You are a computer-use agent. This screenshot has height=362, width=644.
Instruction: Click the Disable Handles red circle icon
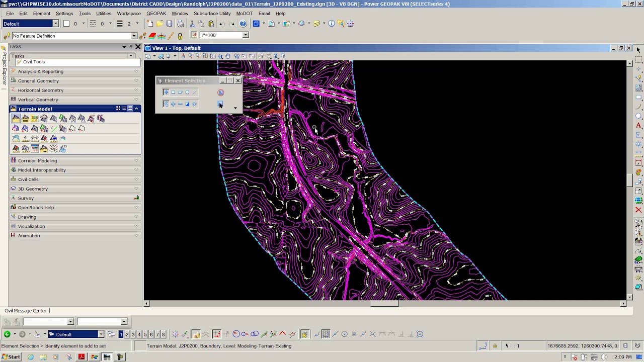(x=220, y=93)
